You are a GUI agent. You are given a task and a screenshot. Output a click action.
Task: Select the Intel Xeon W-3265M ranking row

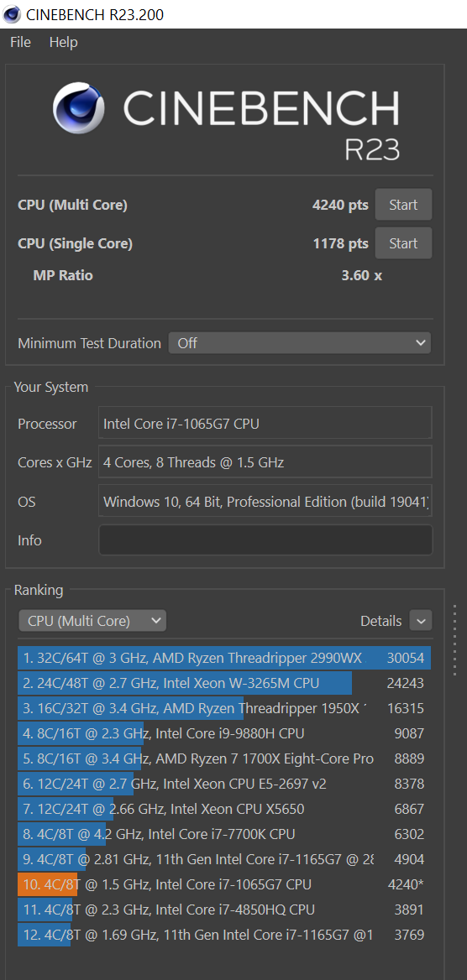pos(224,683)
